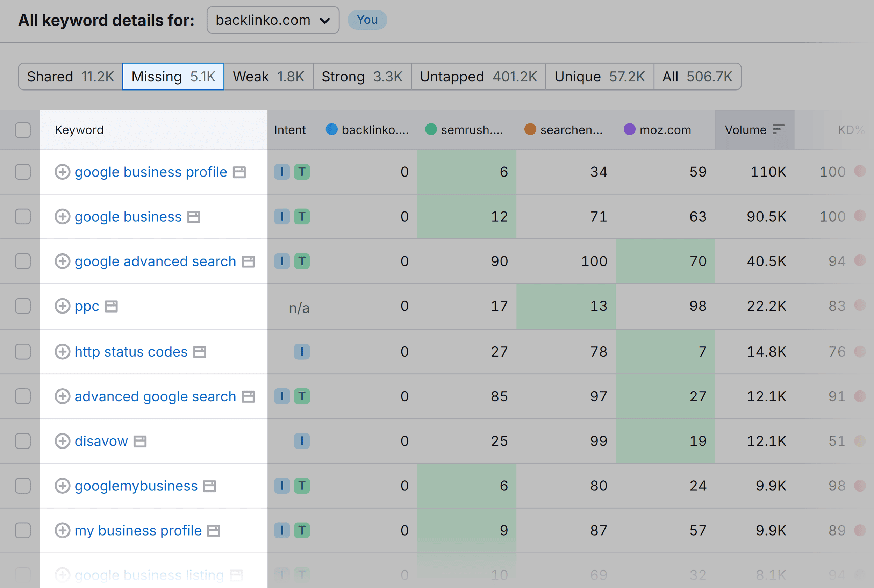Expand details for google business profile keyword
Screen dimensions: 874x588
click(x=63, y=172)
